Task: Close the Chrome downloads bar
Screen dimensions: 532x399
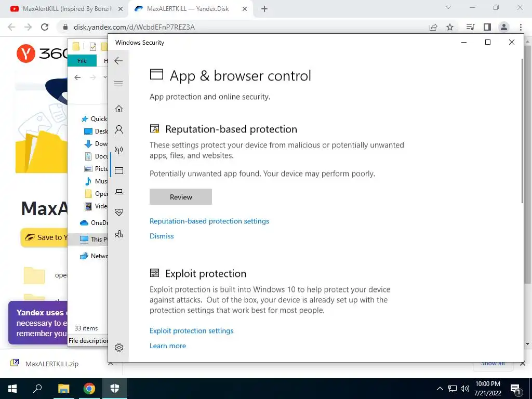Action: (523, 363)
